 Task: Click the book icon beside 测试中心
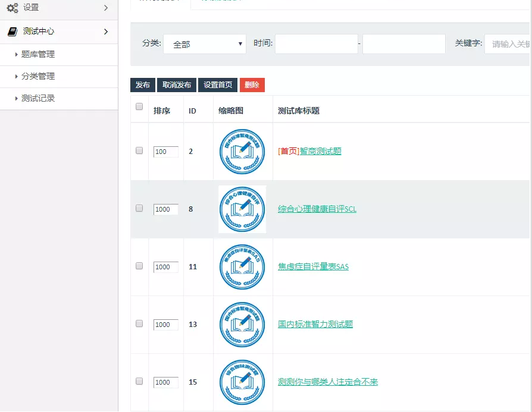pyautogui.click(x=12, y=32)
